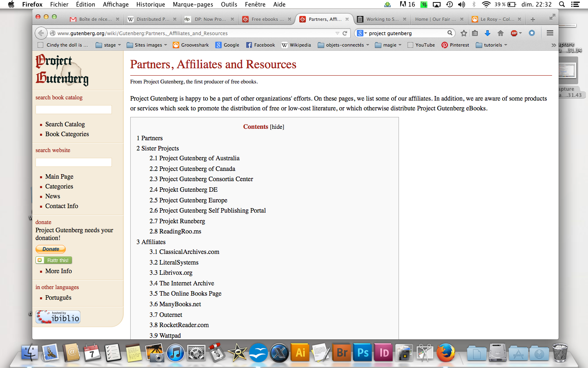Open the Pinterest bookmark
Screen dimensions: 588x368
(x=455, y=45)
